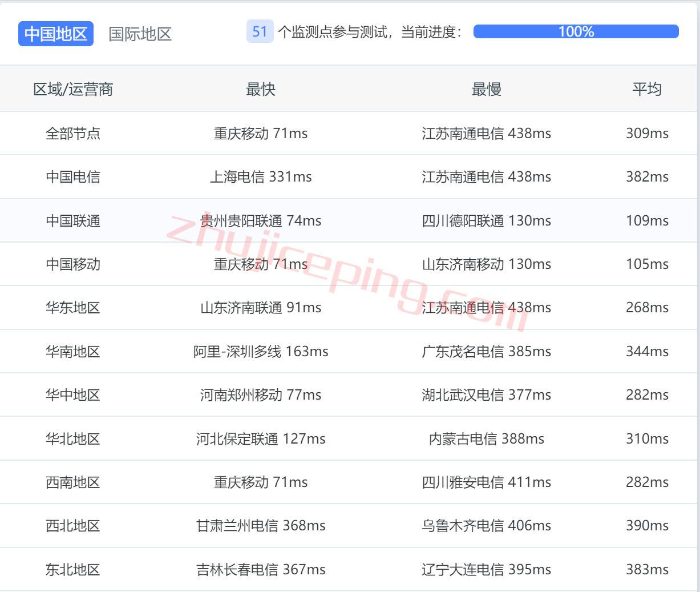This screenshot has height=592, width=700.
Task: Click the 最慢 column header
Action: (x=486, y=89)
